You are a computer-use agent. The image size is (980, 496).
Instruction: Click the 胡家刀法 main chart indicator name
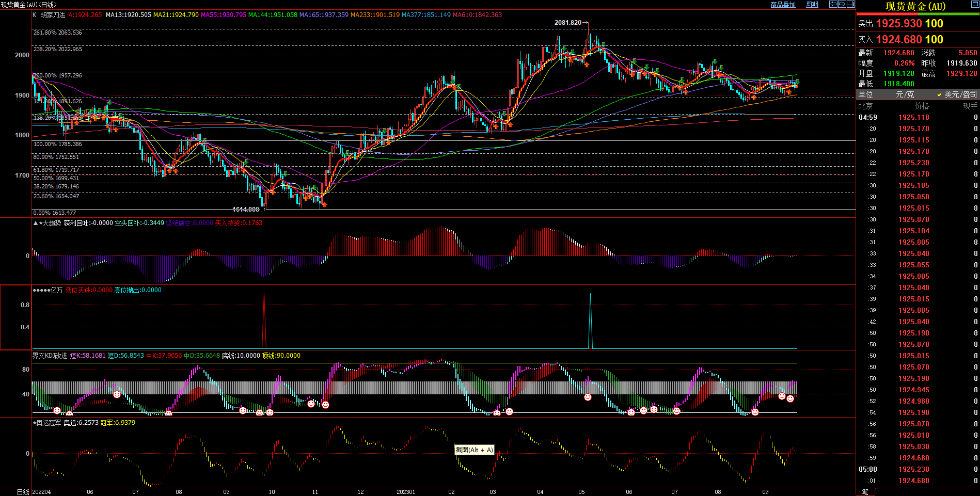[53, 15]
